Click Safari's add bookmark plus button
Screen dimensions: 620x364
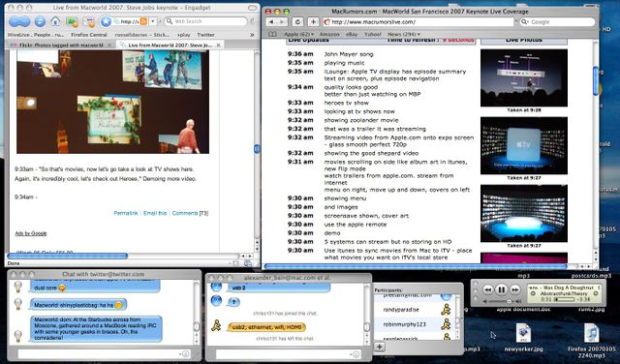click(313, 22)
